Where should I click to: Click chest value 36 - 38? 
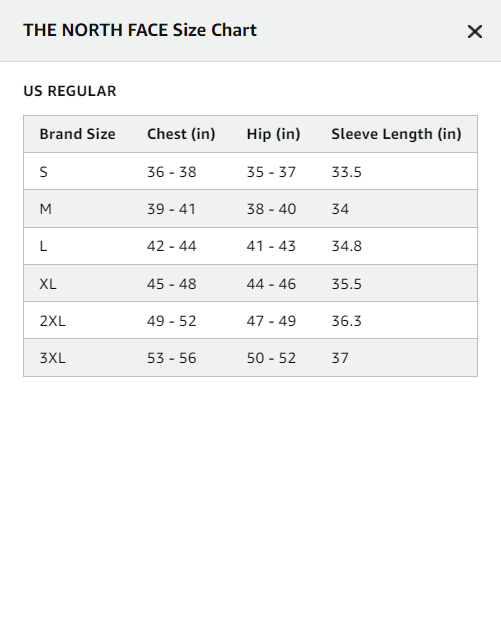[x=171, y=172]
